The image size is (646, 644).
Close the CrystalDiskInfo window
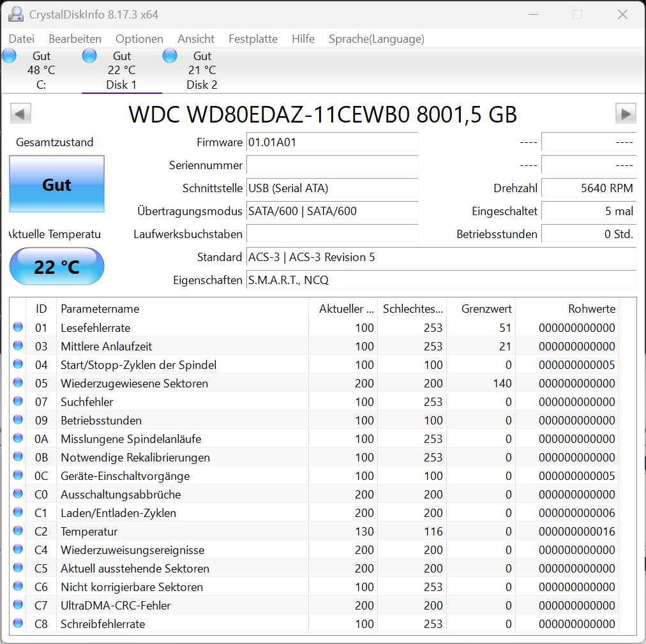(x=622, y=15)
